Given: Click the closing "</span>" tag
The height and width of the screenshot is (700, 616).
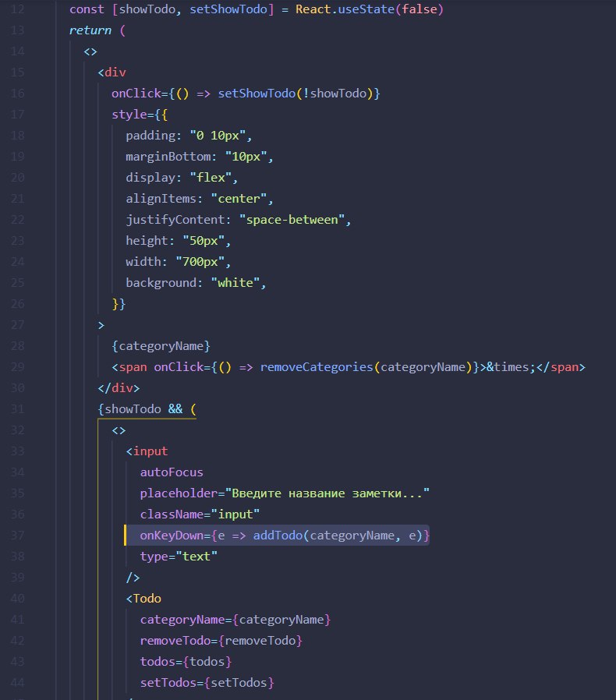Looking at the screenshot, I should [561, 367].
